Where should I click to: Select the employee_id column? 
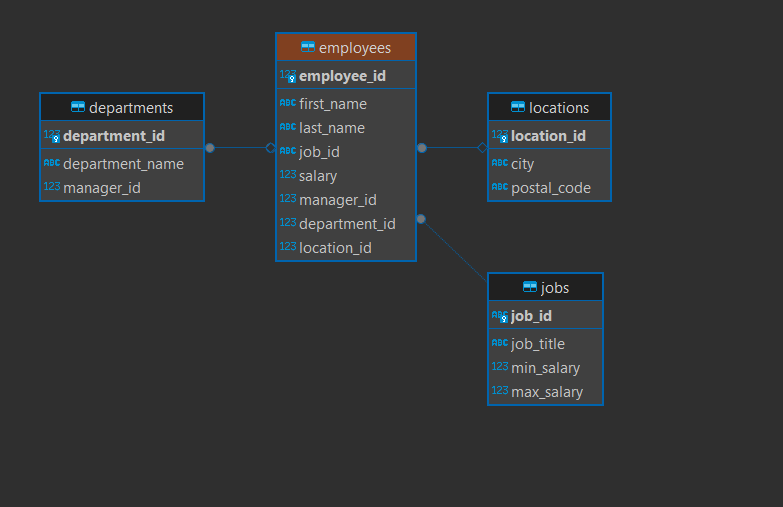[x=346, y=75]
